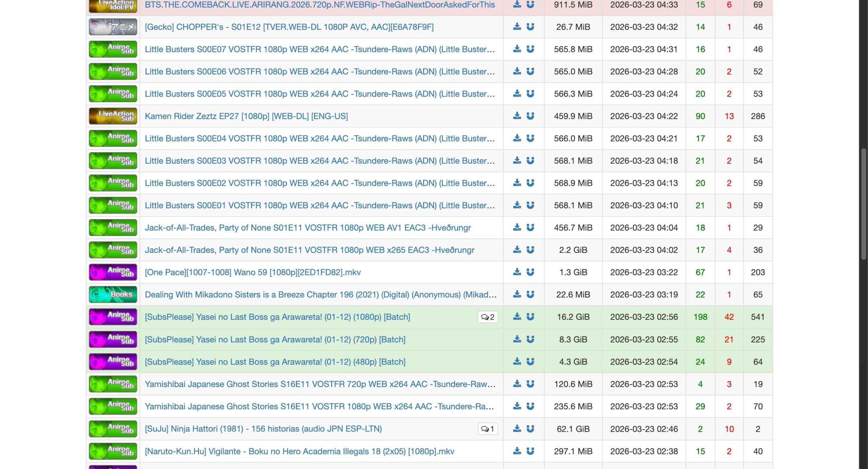
Task: Open Kamen Rider Zeztz EP27 link
Action: (x=246, y=116)
